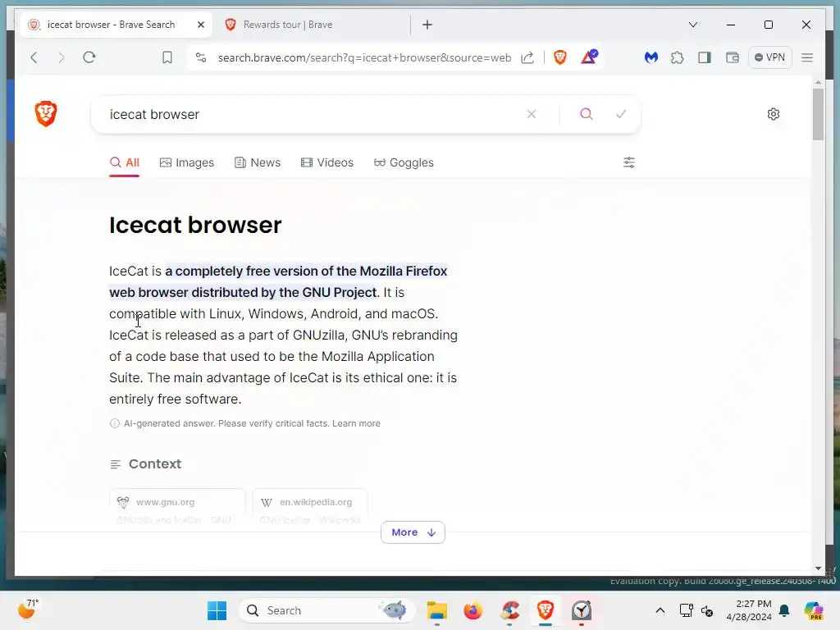Click the page vertical scrollbar thumb
This screenshot has height=630, width=840.
818,114
